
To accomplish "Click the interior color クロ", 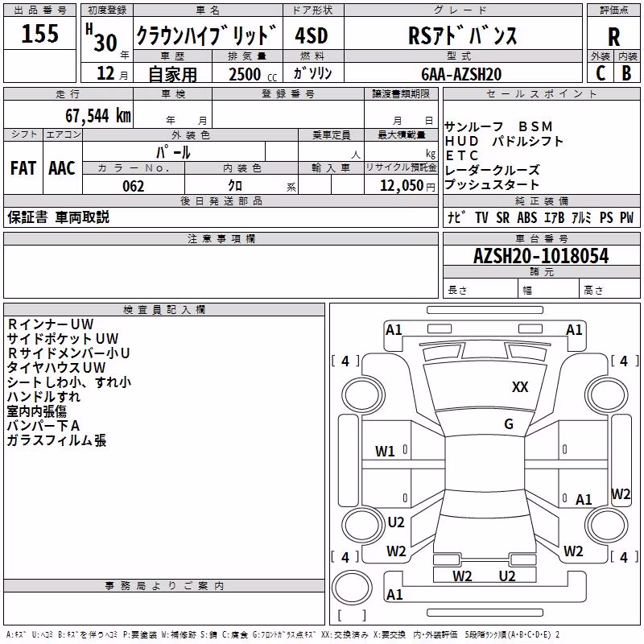I will click(235, 186).
